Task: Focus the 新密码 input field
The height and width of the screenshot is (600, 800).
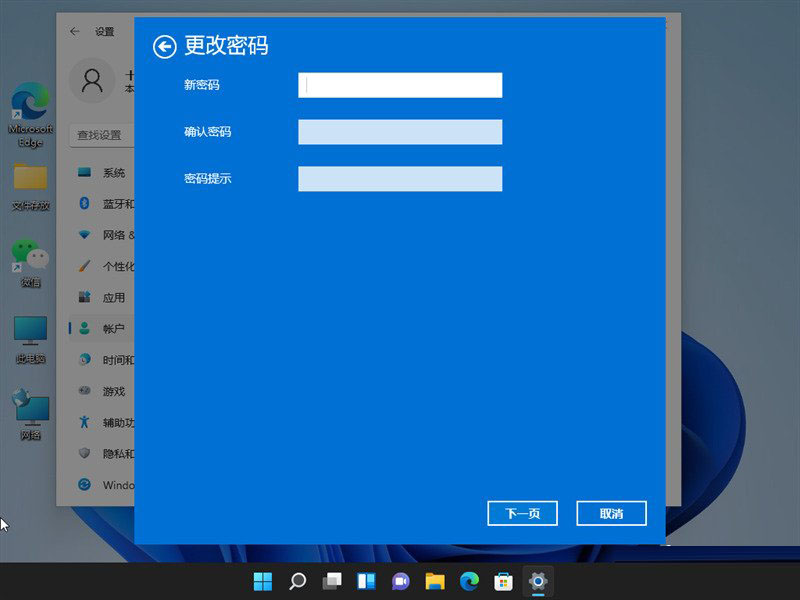Action: (400, 85)
